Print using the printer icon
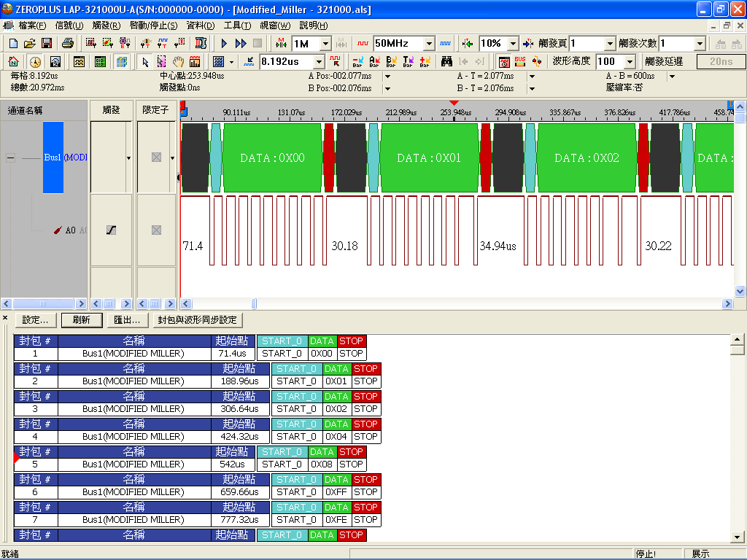This screenshot has width=747, height=560. click(x=68, y=43)
